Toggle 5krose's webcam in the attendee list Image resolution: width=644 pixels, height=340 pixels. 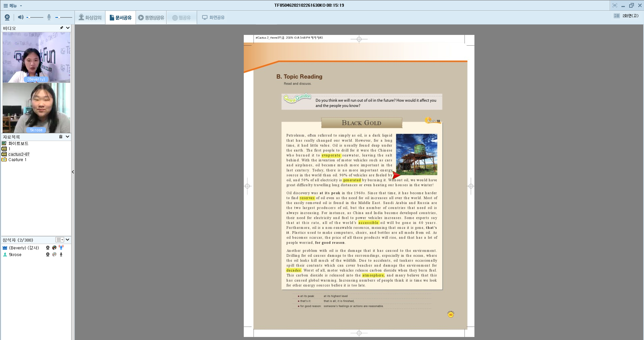[48, 254]
